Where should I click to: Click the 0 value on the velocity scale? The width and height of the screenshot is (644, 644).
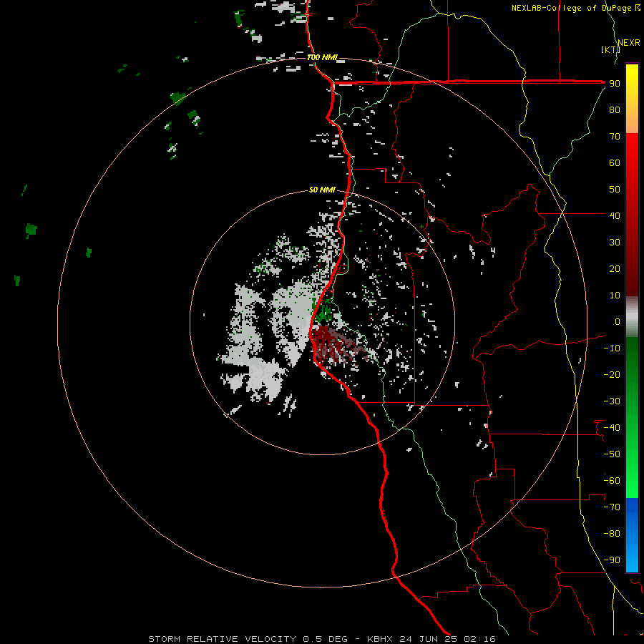(x=618, y=321)
